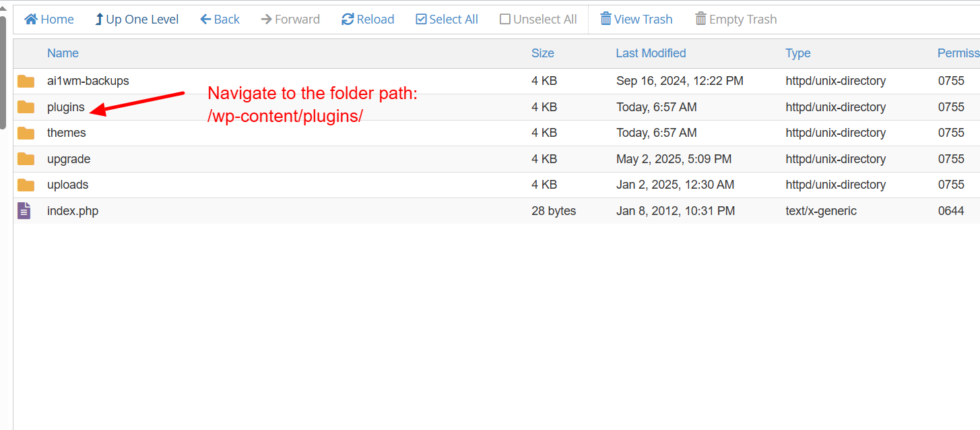This screenshot has height=430, width=980.
Task: Click the Forward arrow button
Action: (x=290, y=20)
